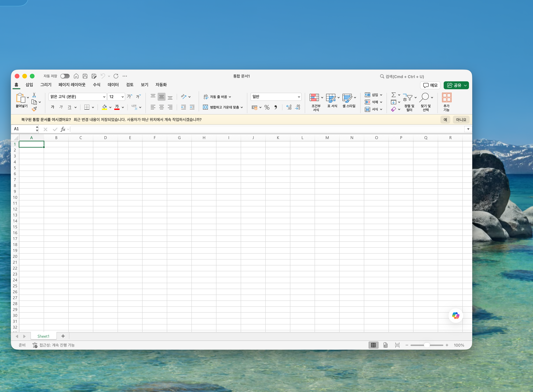The image size is (533, 392).
Task: Save the workbook with the floppy disk icon
Action: pos(85,76)
